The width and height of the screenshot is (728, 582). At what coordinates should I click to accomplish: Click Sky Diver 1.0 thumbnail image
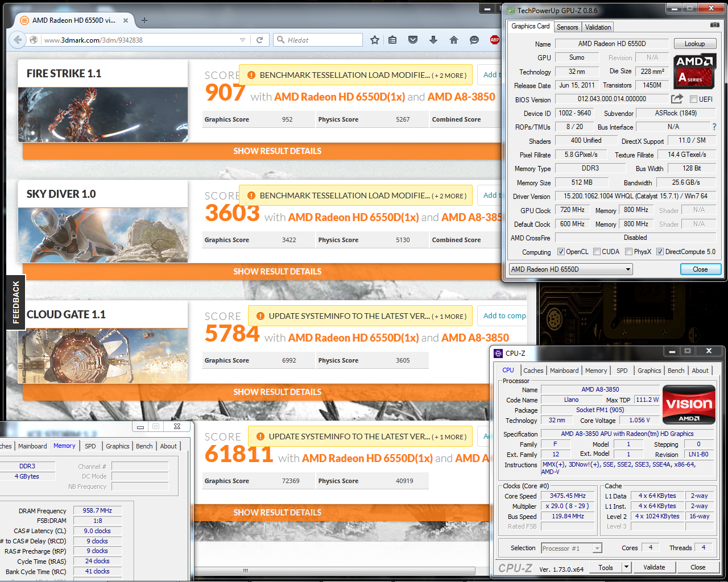pyautogui.click(x=103, y=235)
